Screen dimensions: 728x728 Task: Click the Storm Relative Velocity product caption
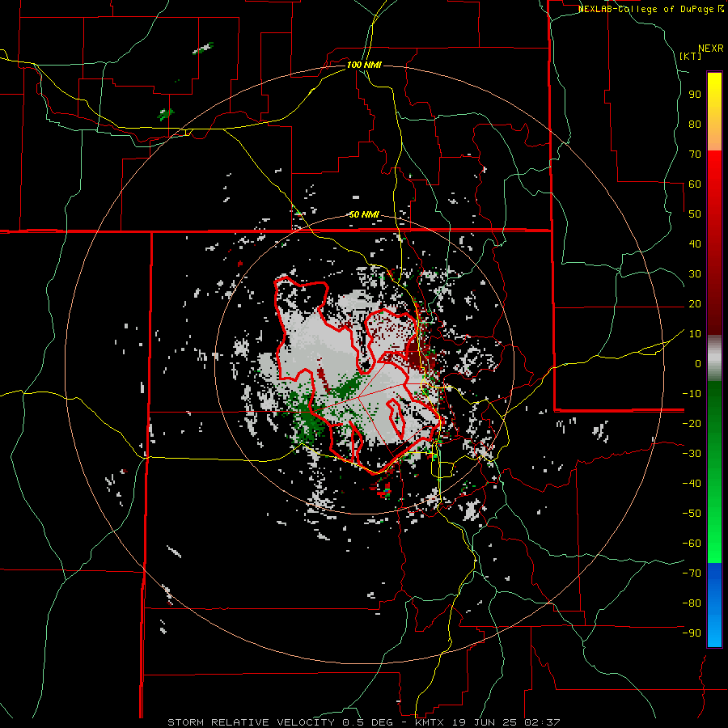point(363,722)
